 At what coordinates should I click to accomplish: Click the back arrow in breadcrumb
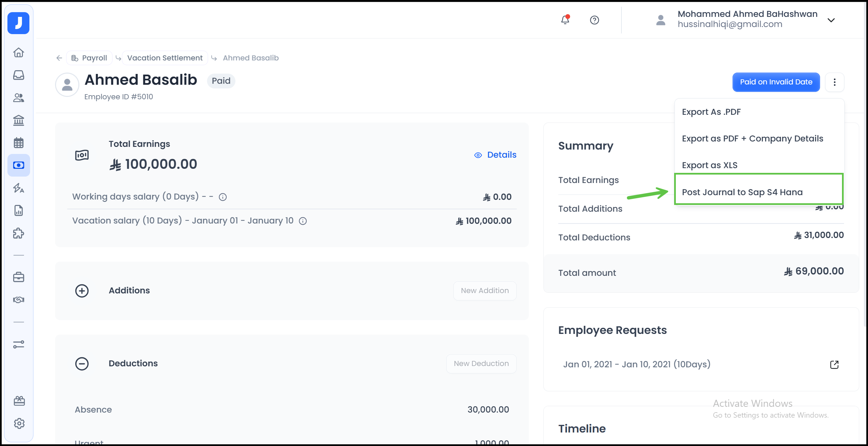(59, 58)
